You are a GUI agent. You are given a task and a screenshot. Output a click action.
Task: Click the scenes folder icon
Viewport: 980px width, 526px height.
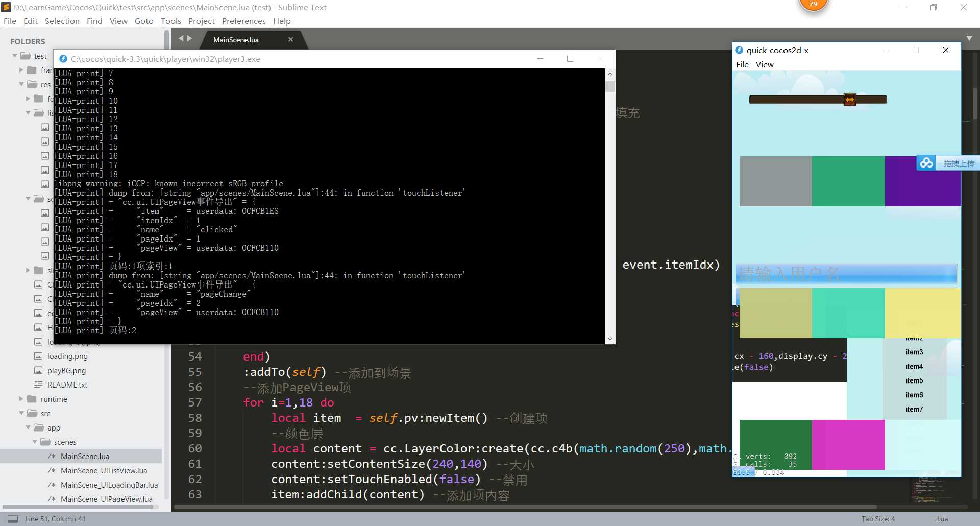(x=45, y=442)
